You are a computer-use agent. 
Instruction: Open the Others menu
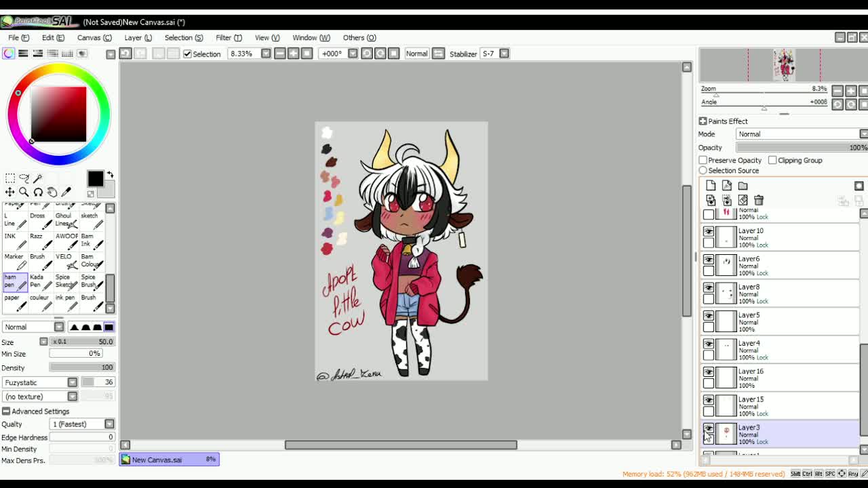(x=359, y=38)
